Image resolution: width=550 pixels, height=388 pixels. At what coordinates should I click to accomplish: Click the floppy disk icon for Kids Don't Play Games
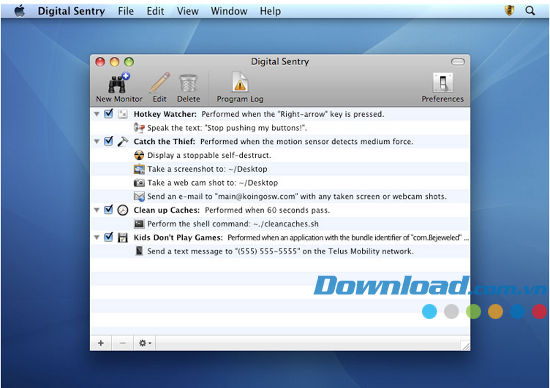pos(122,238)
